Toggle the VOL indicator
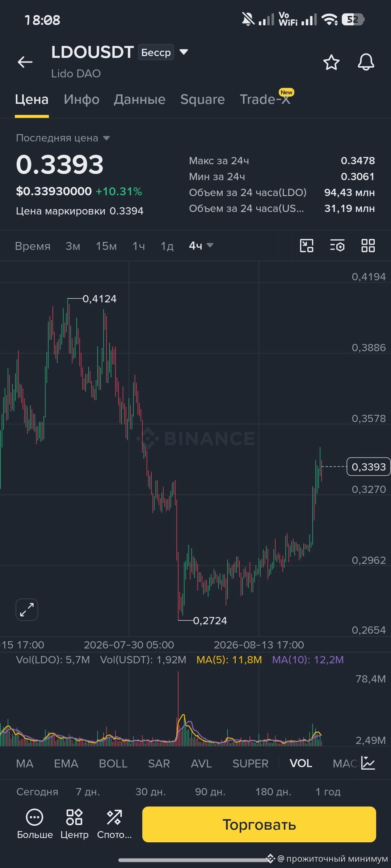This screenshot has height=868, width=391. (301, 763)
